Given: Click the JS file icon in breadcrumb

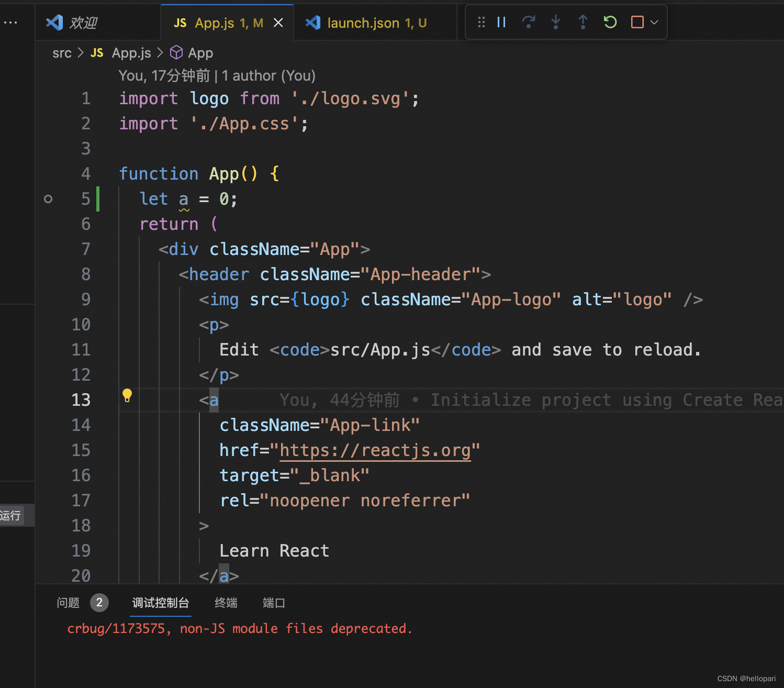Looking at the screenshot, I should (97, 53).
